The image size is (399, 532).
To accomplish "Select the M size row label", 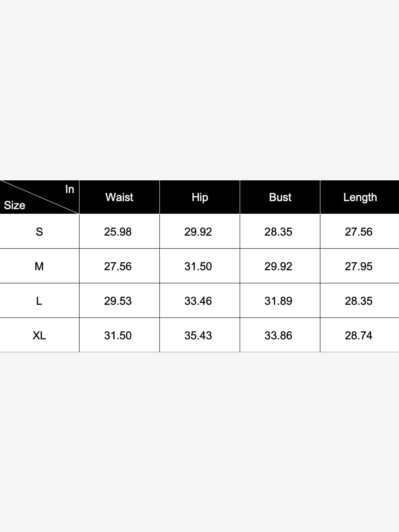I will pyautogui.click(x=39, y=266).
